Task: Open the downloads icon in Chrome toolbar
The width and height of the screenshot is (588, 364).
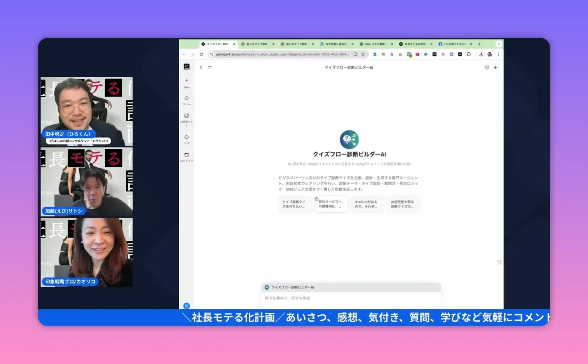Action: point(480,54)
